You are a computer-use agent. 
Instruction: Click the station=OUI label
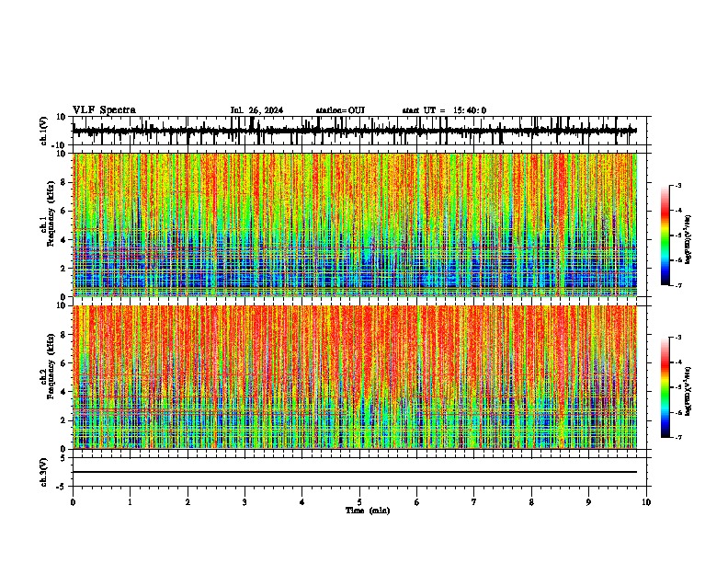pos(340,110)
